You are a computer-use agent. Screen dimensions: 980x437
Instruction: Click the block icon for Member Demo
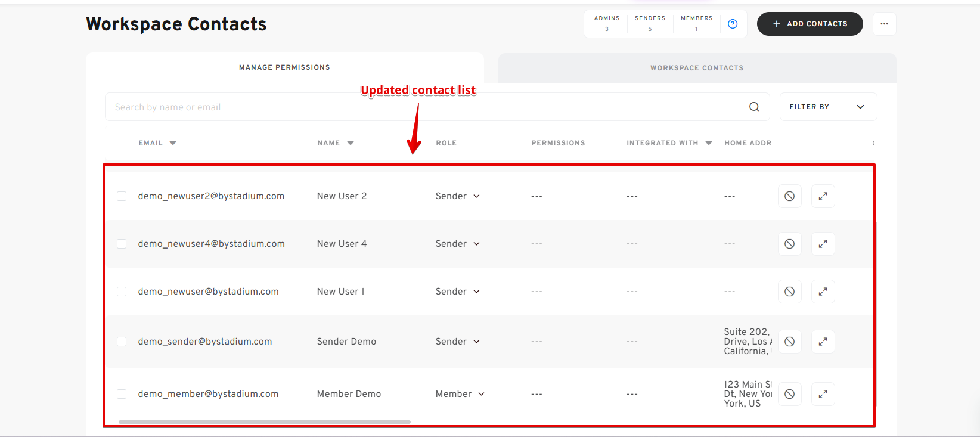[789, 394]
